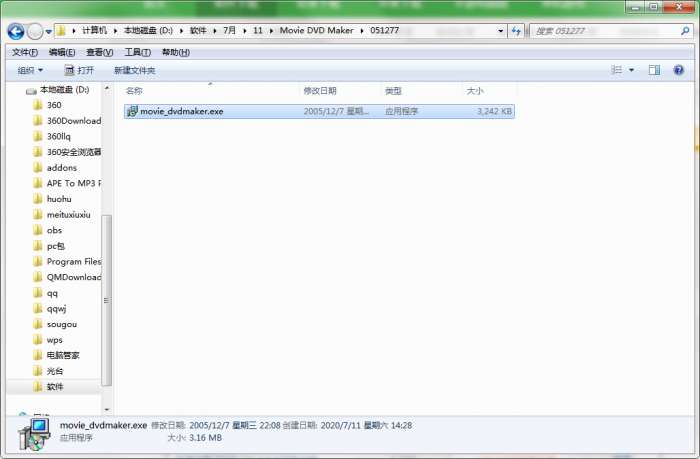Open the view options dropdown arrow
The height and width of the screenshot is (459, 700).
[631, 70]
